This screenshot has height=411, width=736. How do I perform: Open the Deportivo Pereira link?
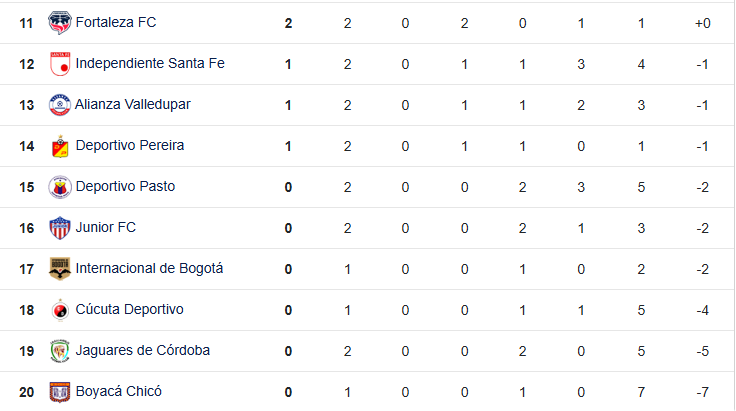pos(130,145)
